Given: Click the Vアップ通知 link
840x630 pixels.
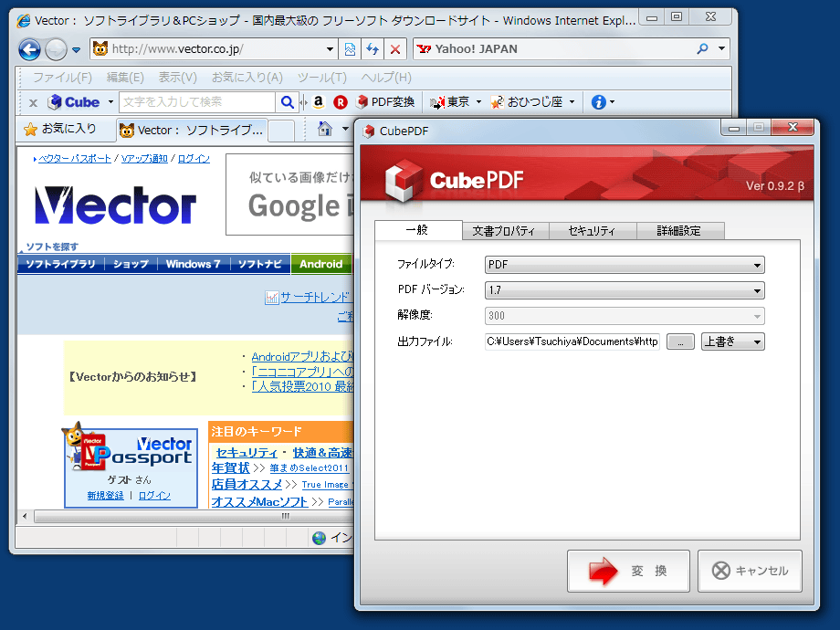Looking at the screenshot, I should click(144, 159).
